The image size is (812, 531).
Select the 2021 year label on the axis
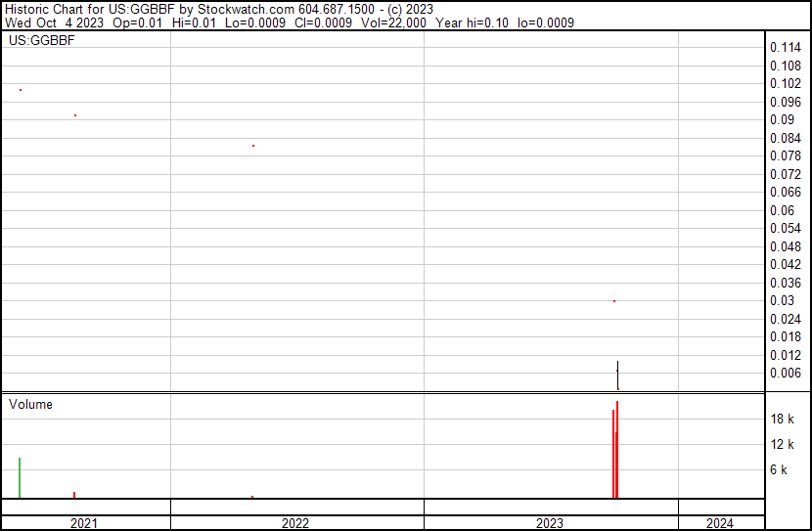(84, 523)
